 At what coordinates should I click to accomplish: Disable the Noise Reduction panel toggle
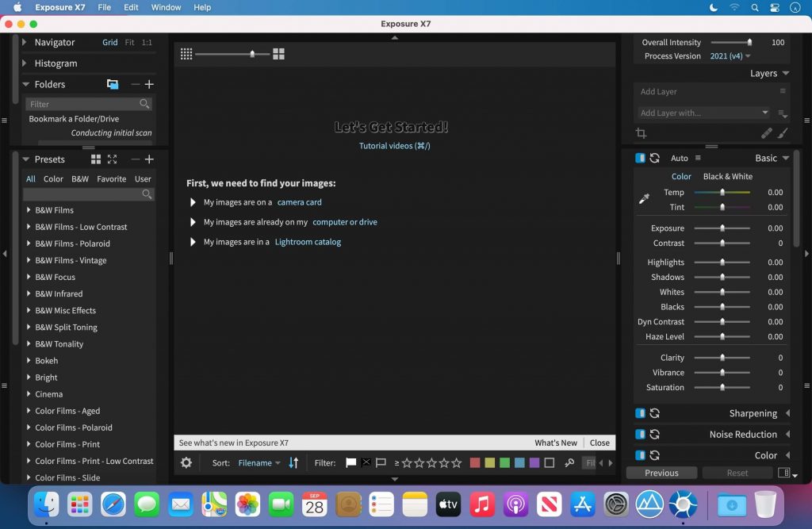(x=640, y=434)
